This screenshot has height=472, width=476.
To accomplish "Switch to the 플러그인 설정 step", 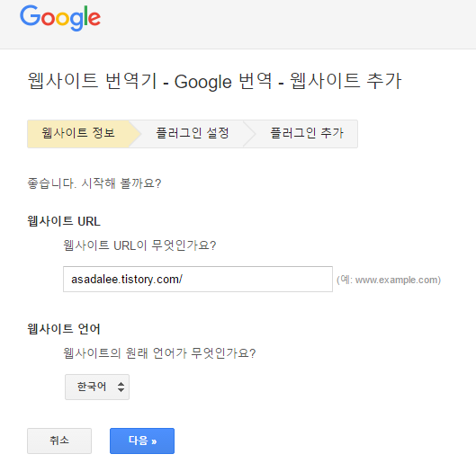I will point(193,133).
